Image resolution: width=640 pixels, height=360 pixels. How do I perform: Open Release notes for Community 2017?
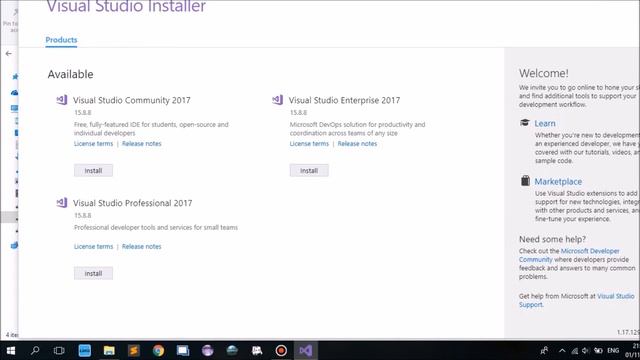click(142, 144)
